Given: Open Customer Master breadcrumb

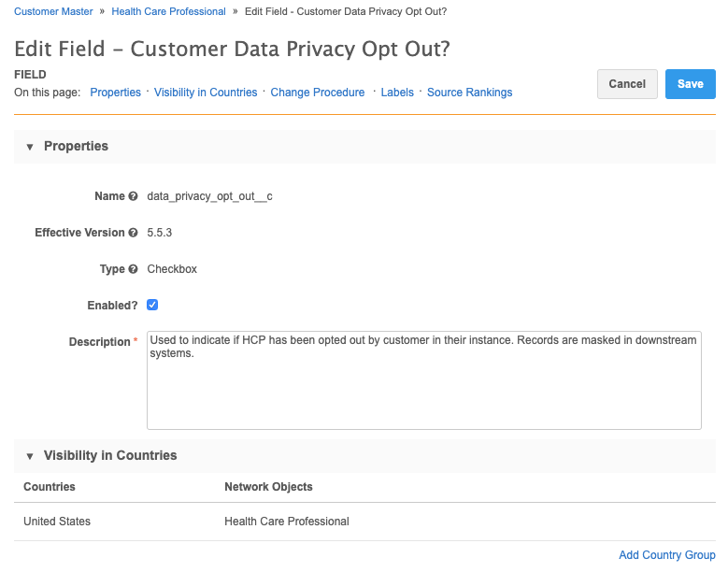Looking at the screenshot, I should point(53,11).
